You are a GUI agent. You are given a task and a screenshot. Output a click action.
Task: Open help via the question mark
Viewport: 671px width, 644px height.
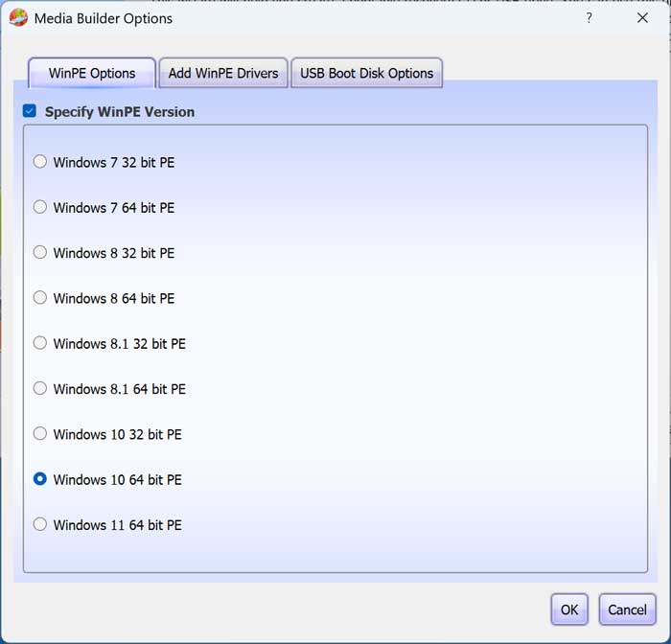coord(590,18)
